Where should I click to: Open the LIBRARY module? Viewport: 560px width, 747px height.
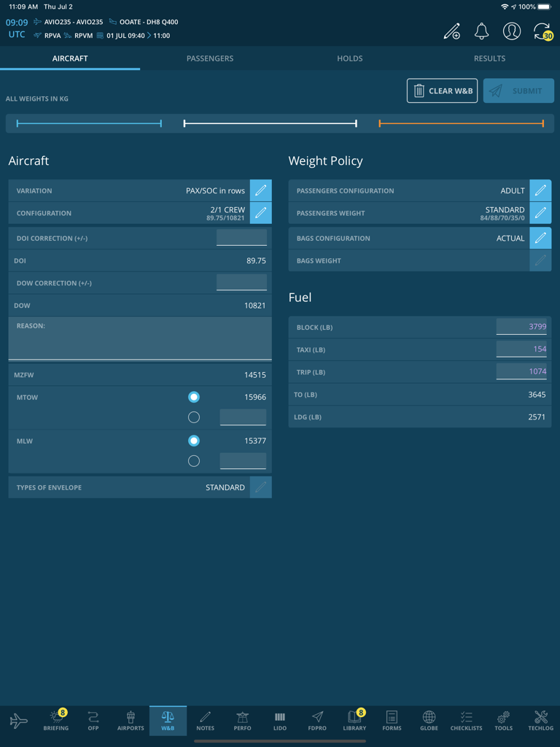(x=355, y=720)
